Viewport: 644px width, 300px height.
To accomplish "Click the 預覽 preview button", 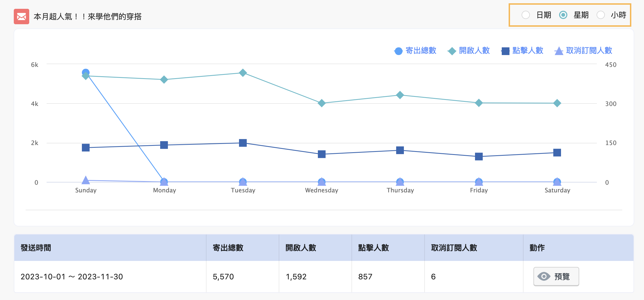I will [x=556, y=277].
